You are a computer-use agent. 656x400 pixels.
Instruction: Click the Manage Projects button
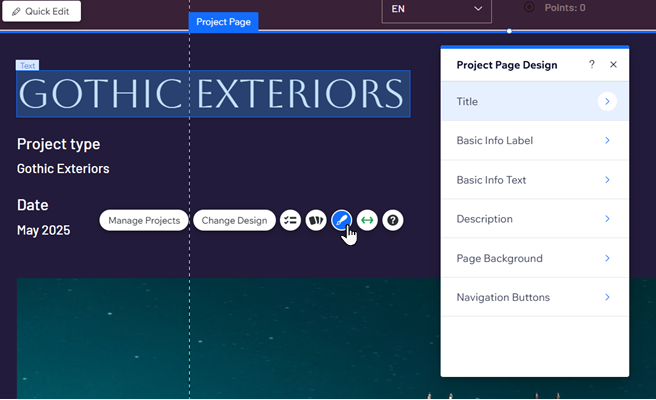[144, 220]
